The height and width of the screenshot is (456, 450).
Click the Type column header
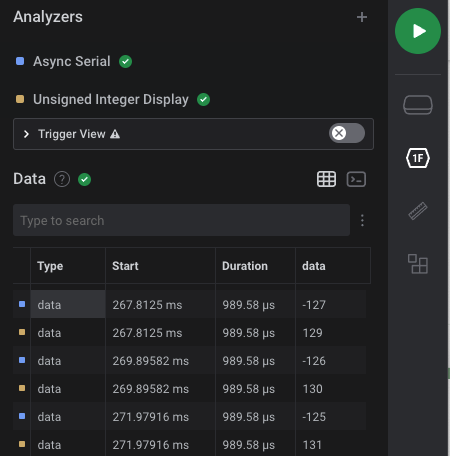coord(68,266)
